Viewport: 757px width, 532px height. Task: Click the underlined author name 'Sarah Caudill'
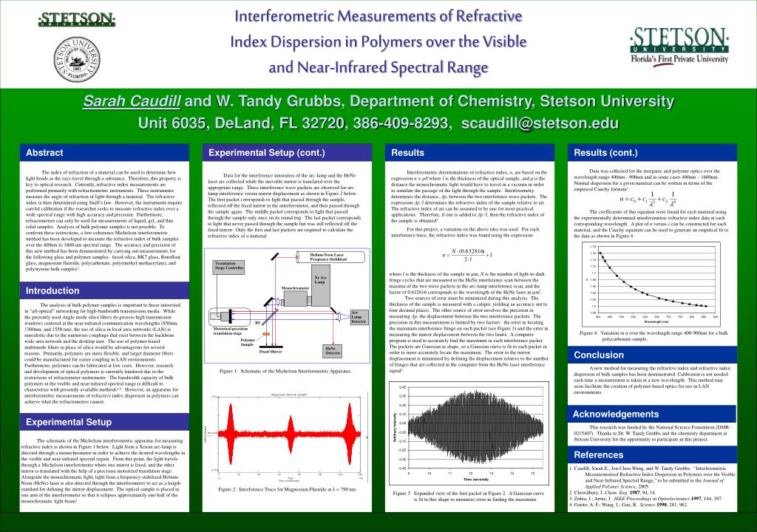(132, 101)
